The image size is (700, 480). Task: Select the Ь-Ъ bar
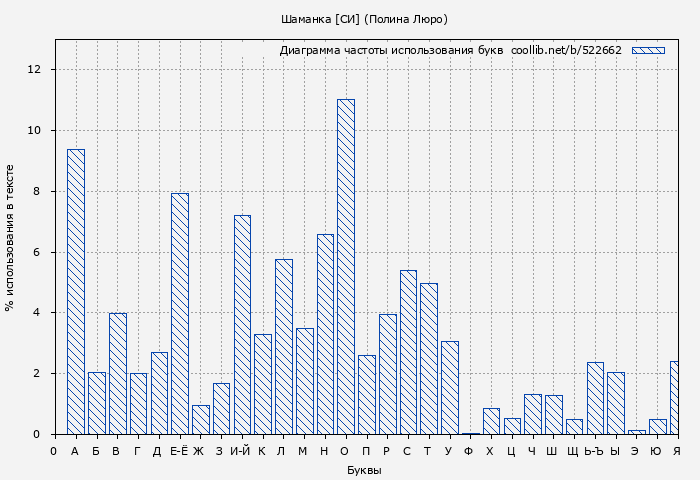[595, 398]
